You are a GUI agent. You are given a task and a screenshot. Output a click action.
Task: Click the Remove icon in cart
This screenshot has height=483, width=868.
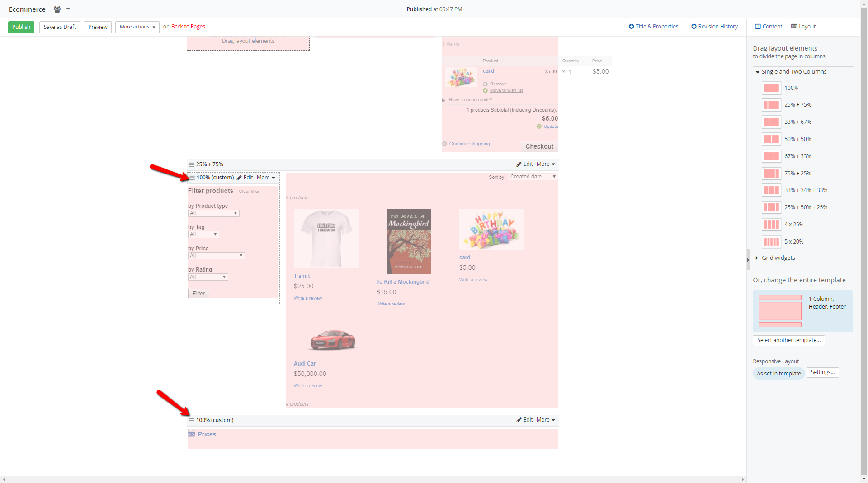(x=485, y=84)
